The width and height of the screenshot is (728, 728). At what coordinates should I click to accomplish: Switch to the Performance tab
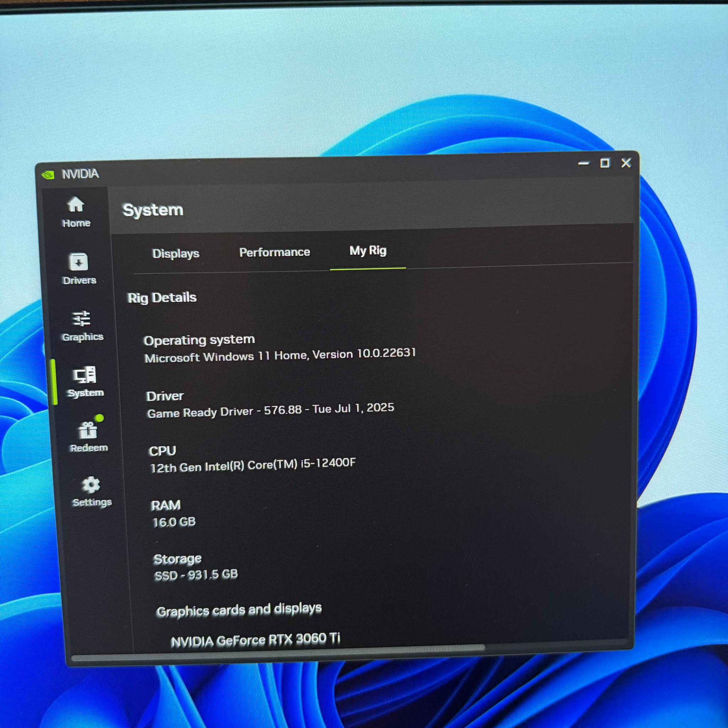[275, 252]
